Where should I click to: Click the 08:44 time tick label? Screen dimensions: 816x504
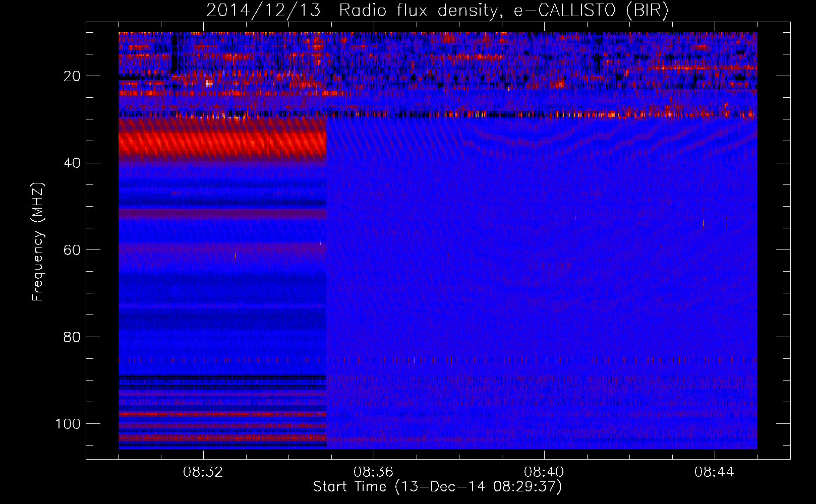[714, 472]
